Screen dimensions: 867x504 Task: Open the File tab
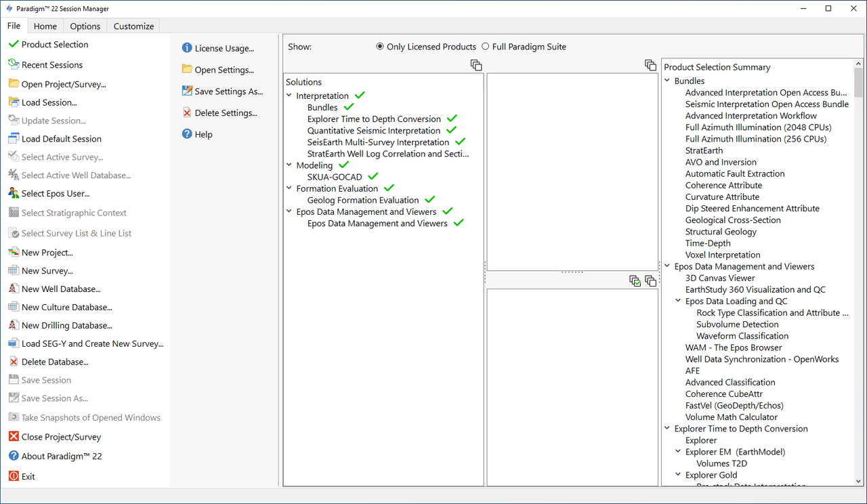[x=14, y=26]
